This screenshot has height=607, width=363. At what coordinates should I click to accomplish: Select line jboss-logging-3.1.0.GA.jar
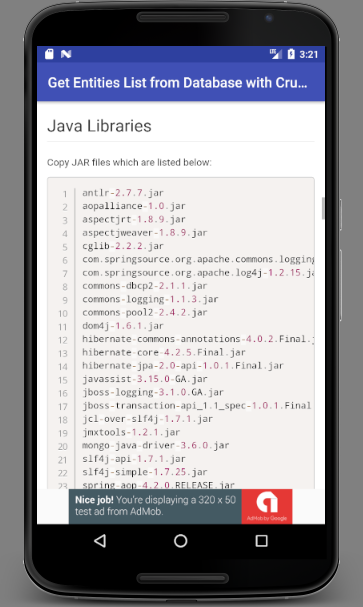[x=153, y=392]
